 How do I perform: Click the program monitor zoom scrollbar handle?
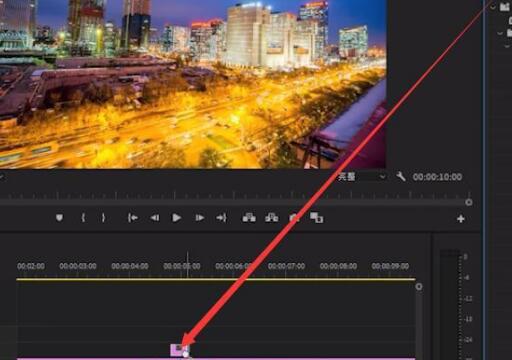469,202
